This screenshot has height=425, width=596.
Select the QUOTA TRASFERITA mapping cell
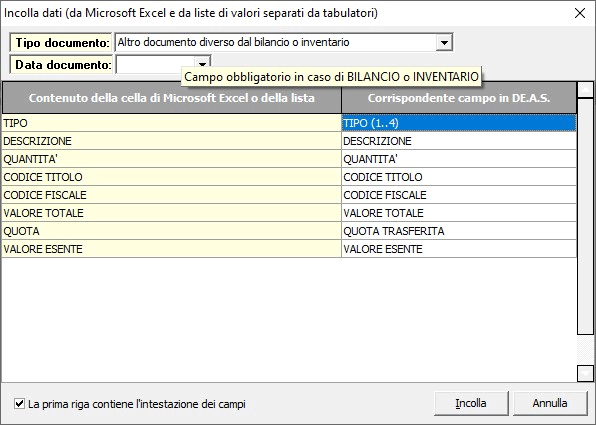[459, 231]
